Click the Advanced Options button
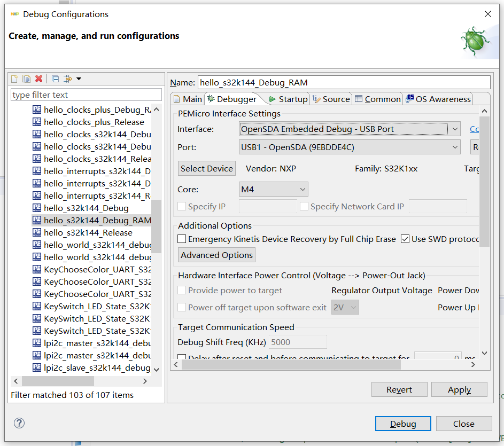Screen dimensions: 504x446 pyautogui.click(x=216, y=255)
